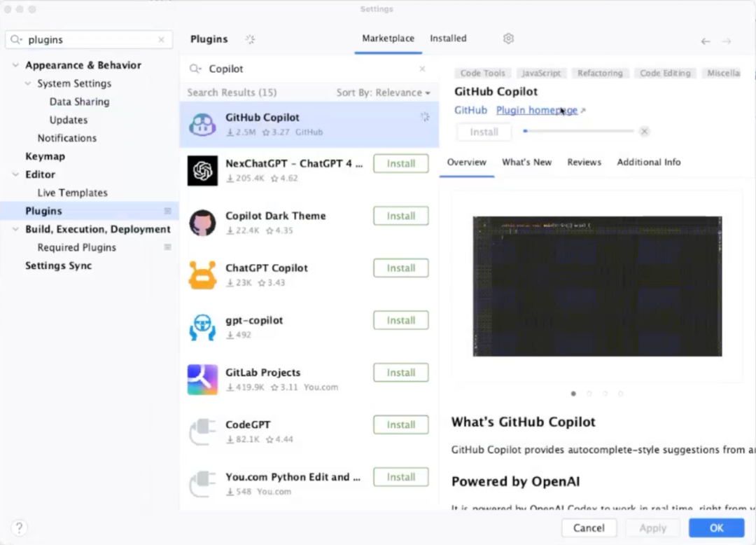Click the ChatGPT Copilot orange robot icon
Screen dimensions: 756x545
point(202,275)
